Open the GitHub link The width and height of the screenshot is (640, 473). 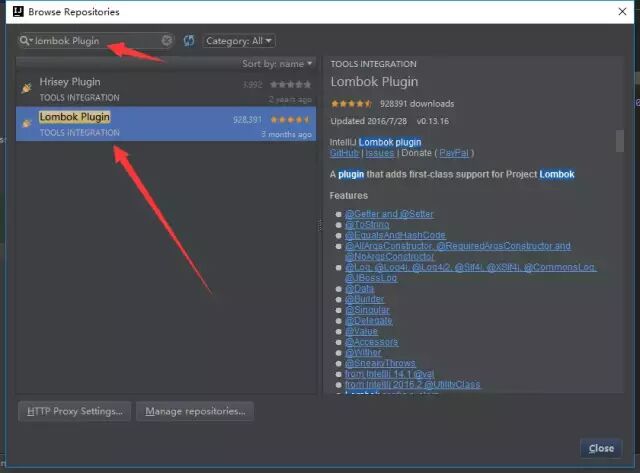click(x=344, y=153)
